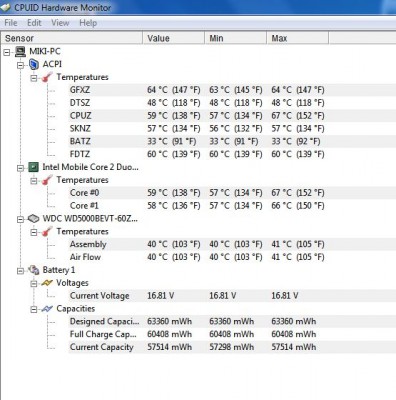Open the Help menu
Screen dimensions: 396x400
pyautogui.click(x=88, y=23)
